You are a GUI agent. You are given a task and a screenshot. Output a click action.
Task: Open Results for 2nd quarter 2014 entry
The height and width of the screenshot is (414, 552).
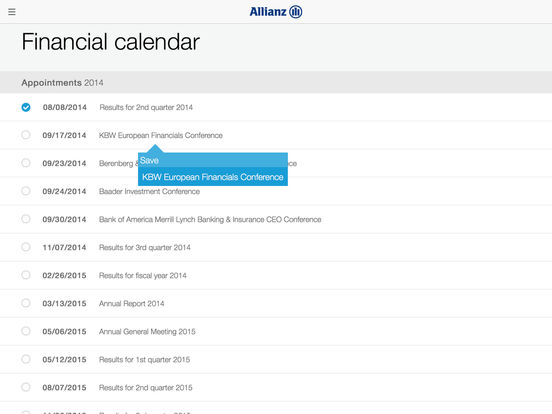(x=146, y=107)
